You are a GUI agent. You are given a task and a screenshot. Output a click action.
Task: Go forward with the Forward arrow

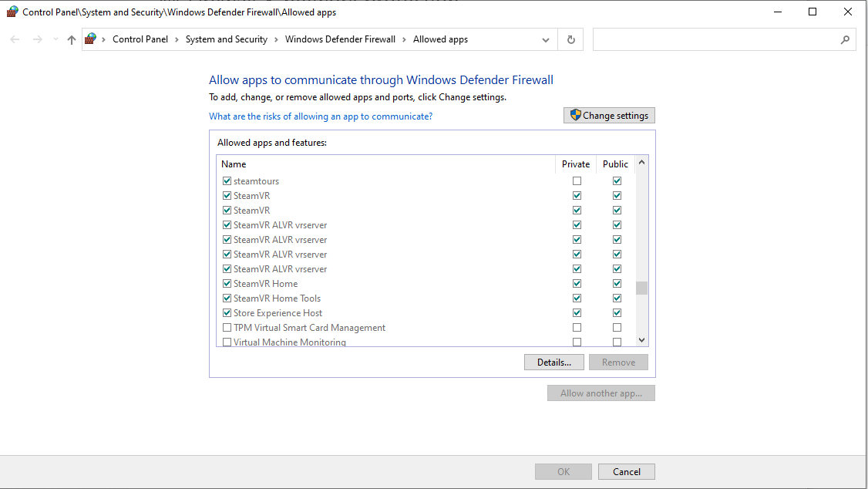(x=38, y=39)
